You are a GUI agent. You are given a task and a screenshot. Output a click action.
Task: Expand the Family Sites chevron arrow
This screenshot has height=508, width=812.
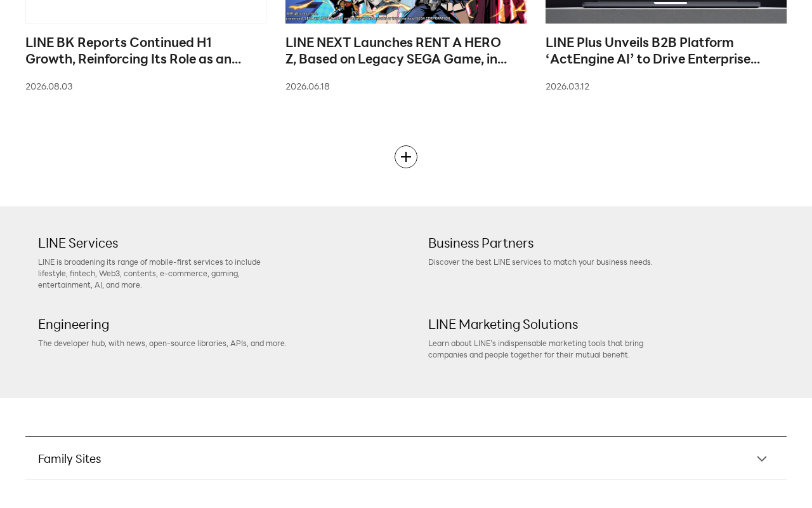[x=762, y=458]
